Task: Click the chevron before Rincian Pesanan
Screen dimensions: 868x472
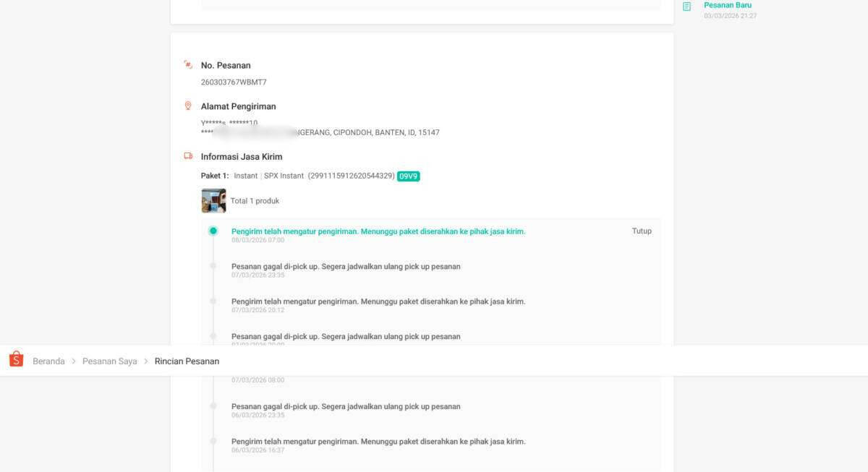Action: 146,361
